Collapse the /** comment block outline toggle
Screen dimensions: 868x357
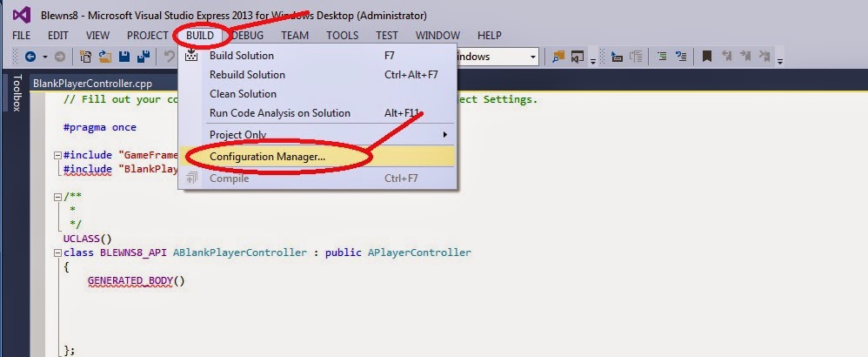[x=57, y=197]
